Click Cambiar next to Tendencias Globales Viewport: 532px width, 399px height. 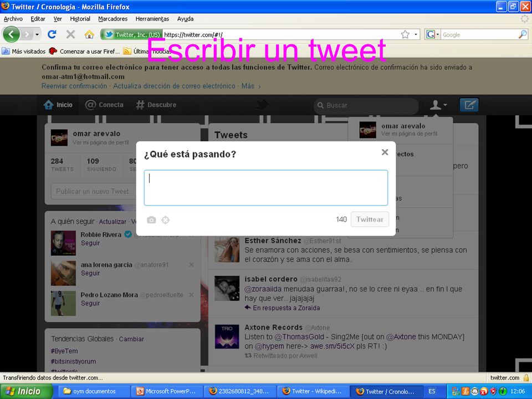pyautogui.click(x=131, y=339)
